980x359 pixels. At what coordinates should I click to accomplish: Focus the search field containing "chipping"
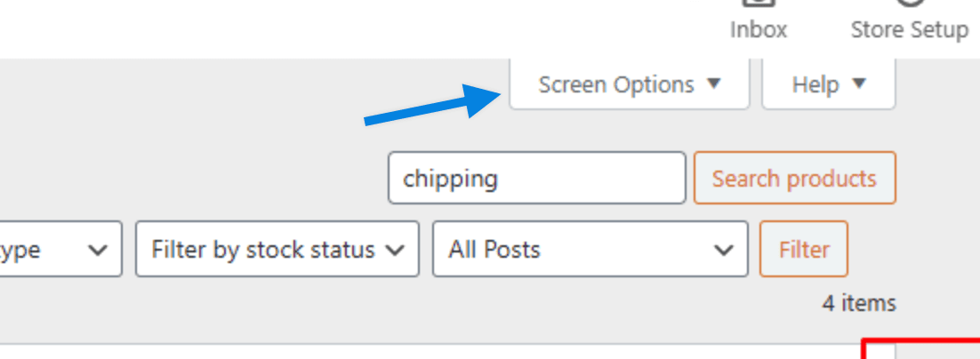(x=536, y=179)
